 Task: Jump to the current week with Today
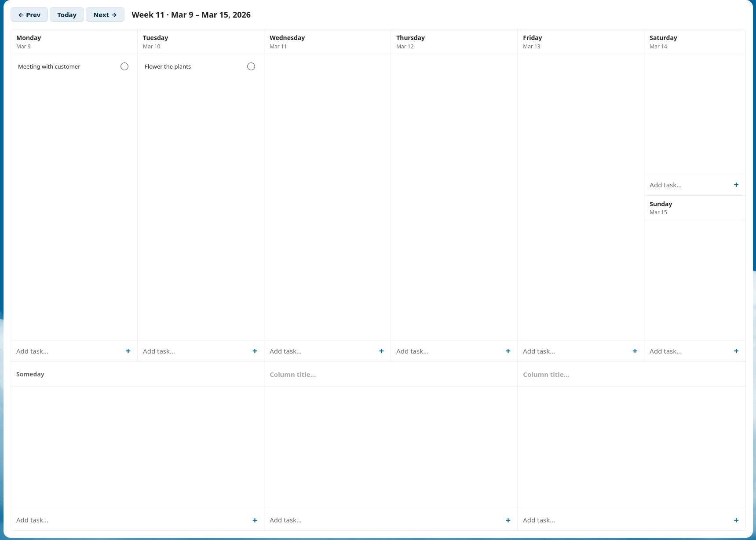[66, 15]
